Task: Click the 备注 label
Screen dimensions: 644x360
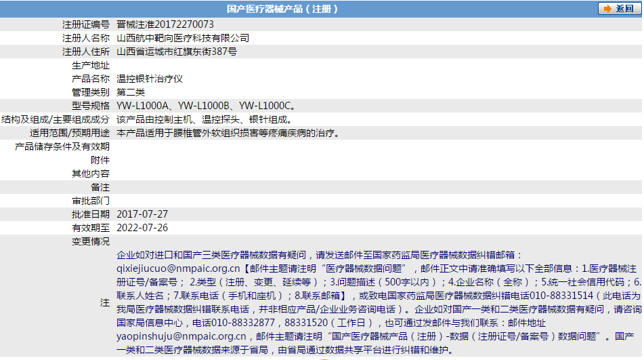Action: 100,187
